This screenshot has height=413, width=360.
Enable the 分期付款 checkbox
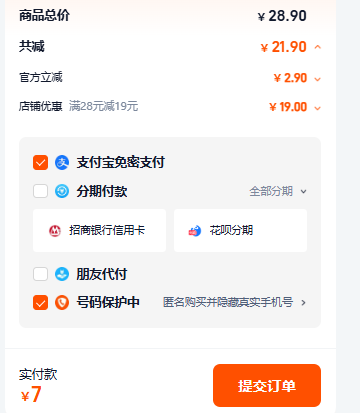(x=40, y=191)
